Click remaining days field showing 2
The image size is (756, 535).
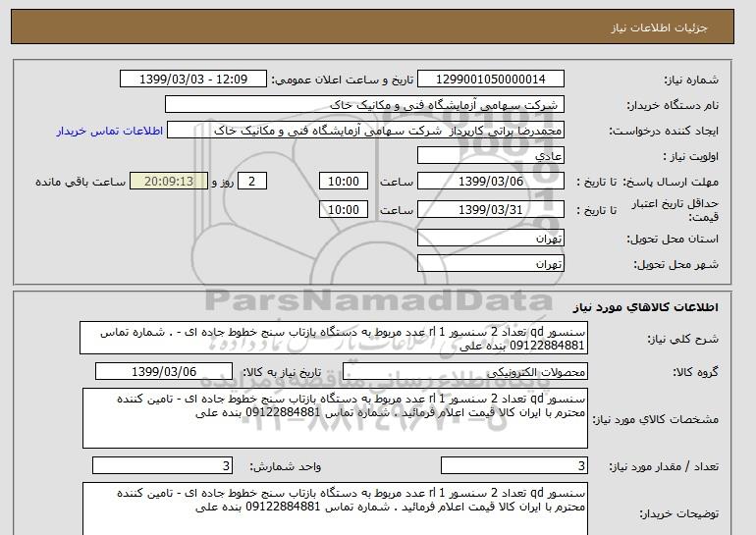pos(251,182)
